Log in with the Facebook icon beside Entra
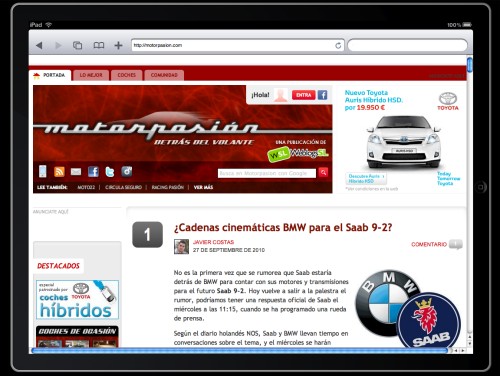This screenshot has width=500, height=376. click(x=322, y=95)
